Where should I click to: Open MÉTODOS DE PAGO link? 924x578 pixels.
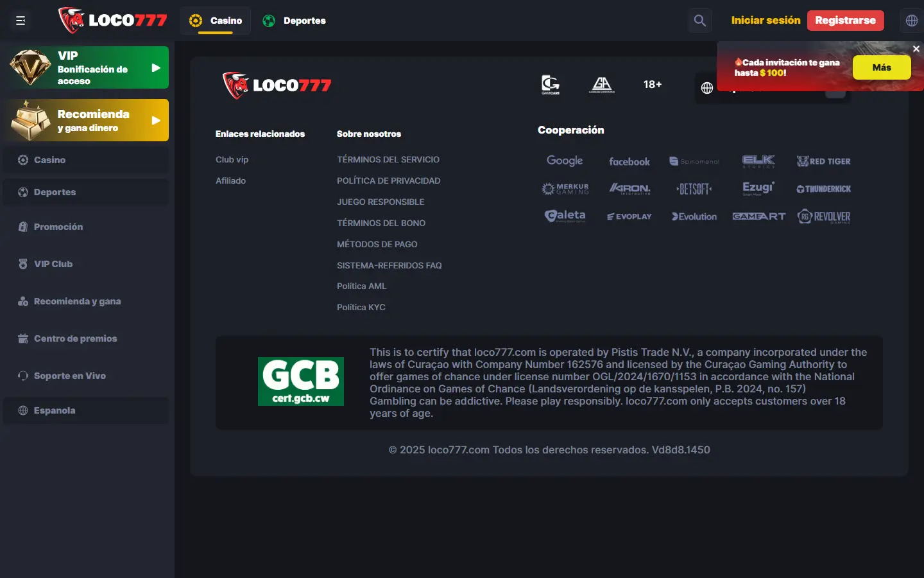point(377,244)
